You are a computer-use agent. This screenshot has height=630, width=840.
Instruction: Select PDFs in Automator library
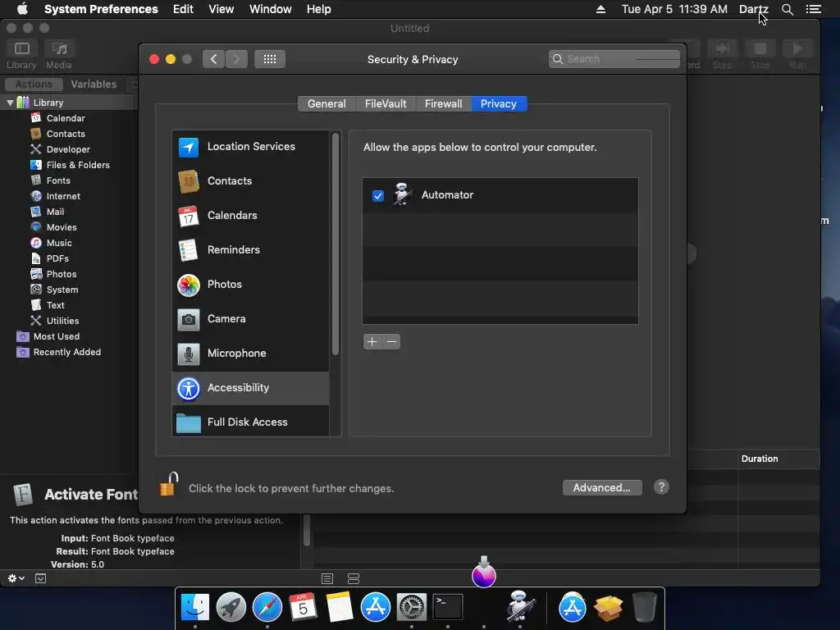[x=57, y=258]
